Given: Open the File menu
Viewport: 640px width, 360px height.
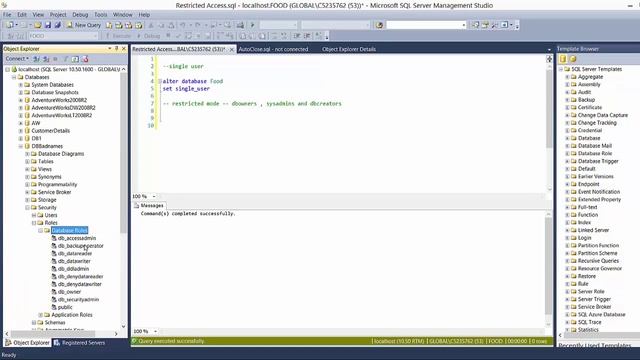Looking at the screenshot, I should coord(7,15).
